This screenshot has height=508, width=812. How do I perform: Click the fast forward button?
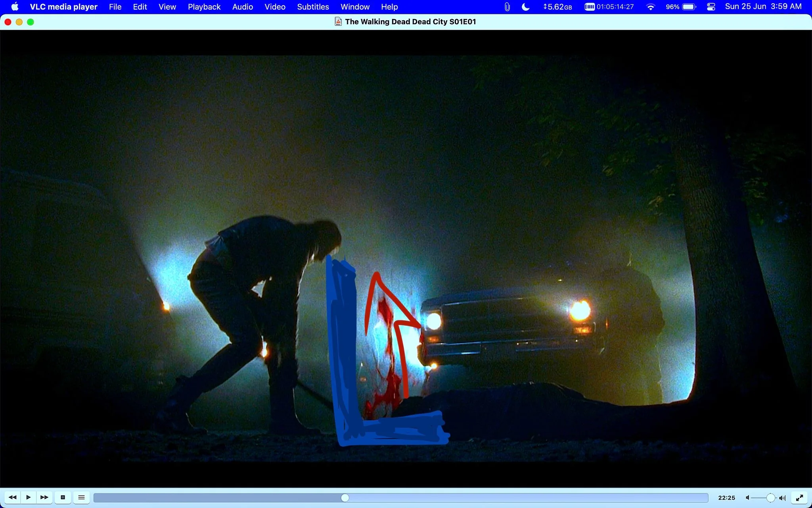(44, 497)
